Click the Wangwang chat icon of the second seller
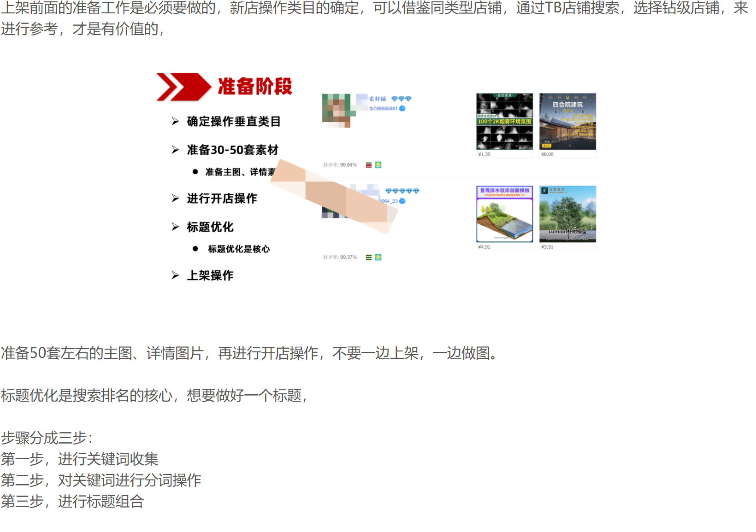The width and height of the screenshot is (756, 532). [x=402, y=201]
